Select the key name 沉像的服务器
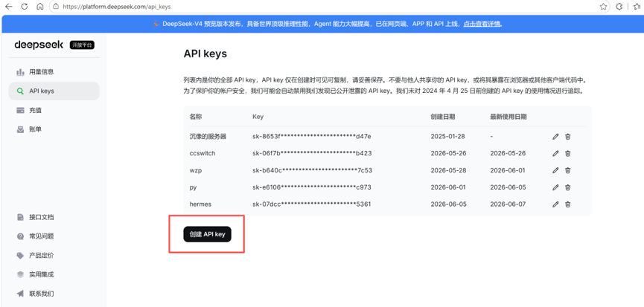This screenshot has width=644, height=307. tap(208, 137)
